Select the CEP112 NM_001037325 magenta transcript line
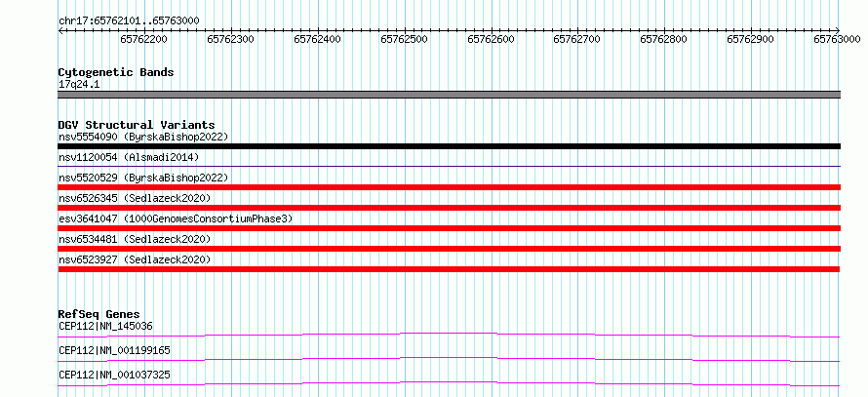 pos(449,383)
